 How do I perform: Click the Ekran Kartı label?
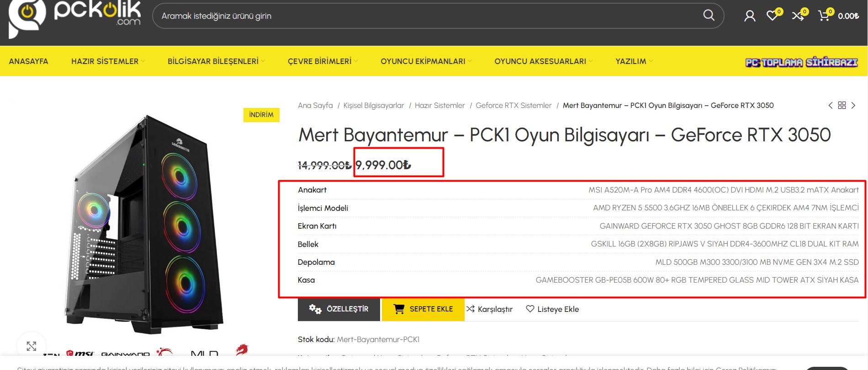click(x=317, y=226)
